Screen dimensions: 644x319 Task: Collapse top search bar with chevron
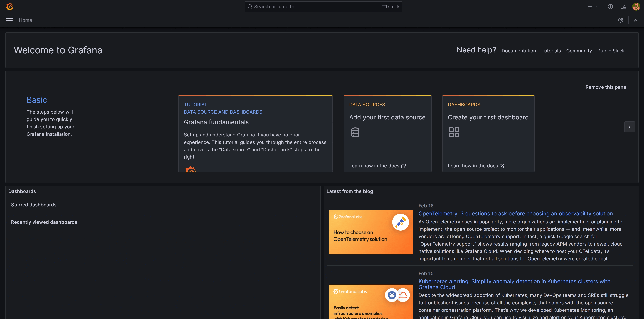click(x=635, y=20)
